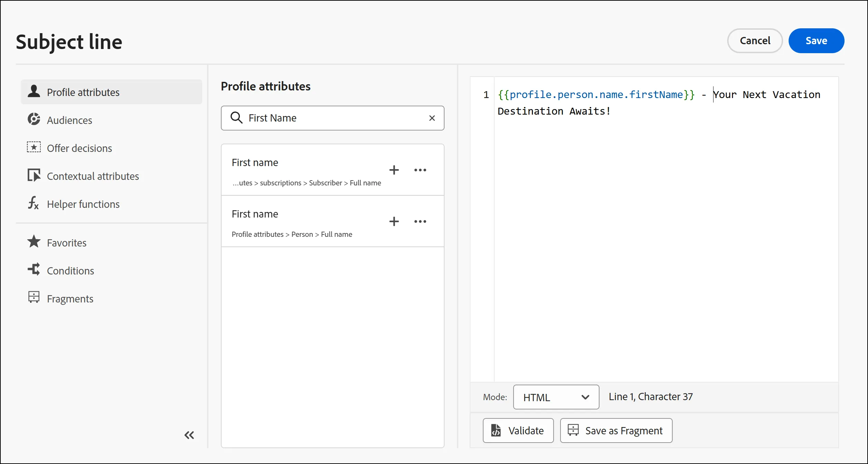Image resolution: width=868 pixels, height=464 pixels.
Task: Click 'Your Next Vacation' text in editor
Action: (767, 95)
